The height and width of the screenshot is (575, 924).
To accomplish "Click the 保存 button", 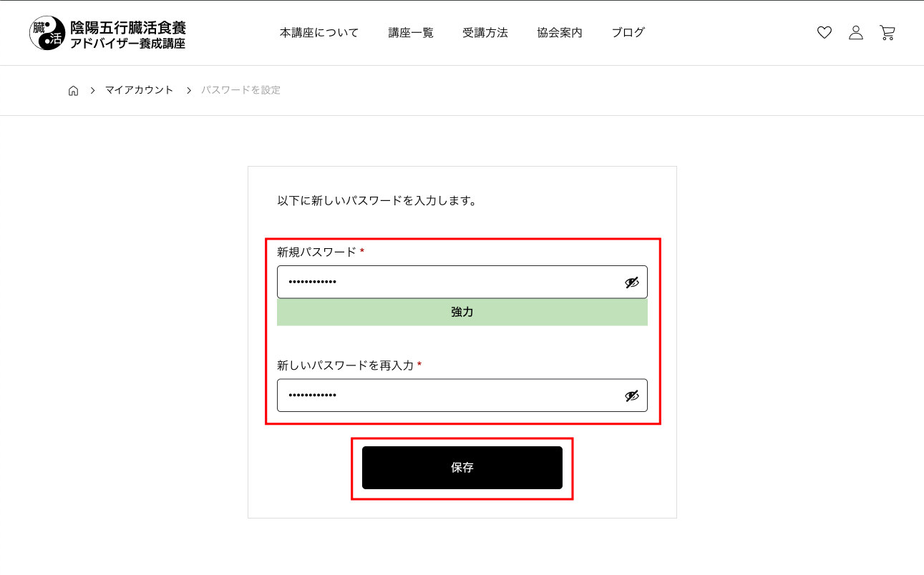I will 462,468.
